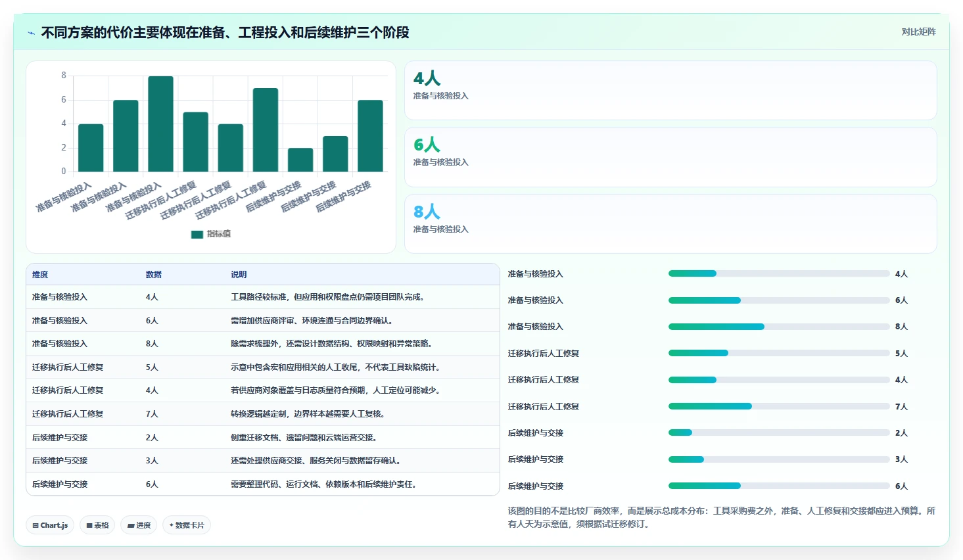
Task: Select the row starting 还需处理供应商交接
Action: pos(263,461)
